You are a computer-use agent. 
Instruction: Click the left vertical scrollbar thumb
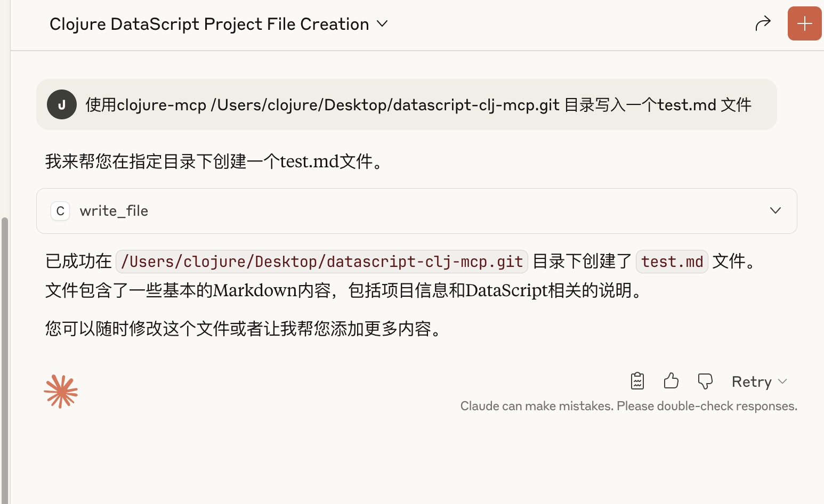[x=5, y=361]
